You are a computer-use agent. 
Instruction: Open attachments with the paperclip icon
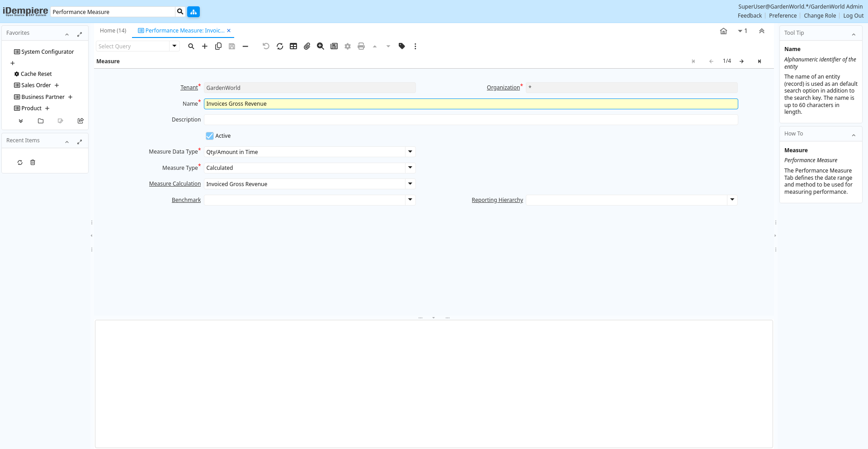pos(307,46)
